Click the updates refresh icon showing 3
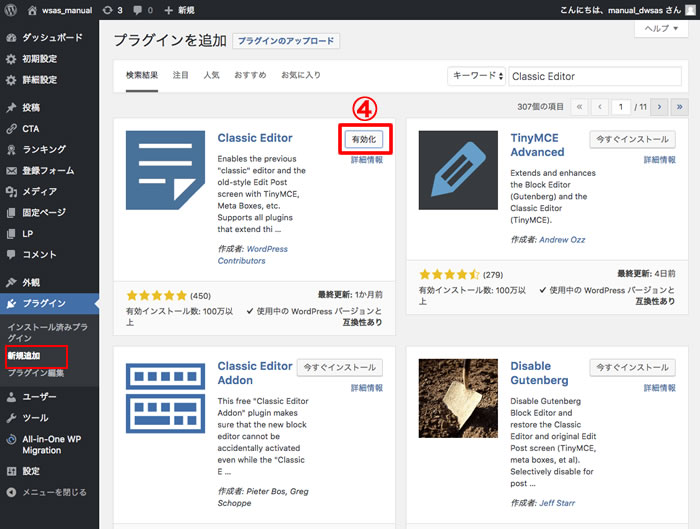700x529 pixels. click(110, 10)
